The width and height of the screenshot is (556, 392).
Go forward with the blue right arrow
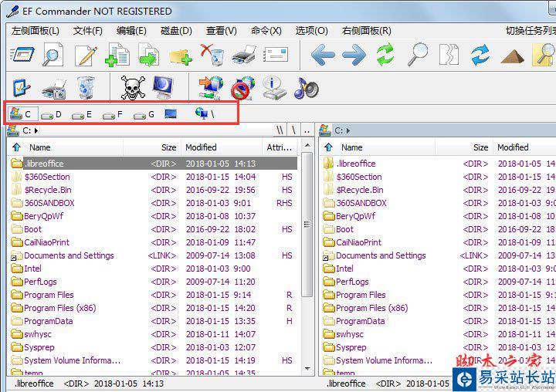tap(354, 55)
